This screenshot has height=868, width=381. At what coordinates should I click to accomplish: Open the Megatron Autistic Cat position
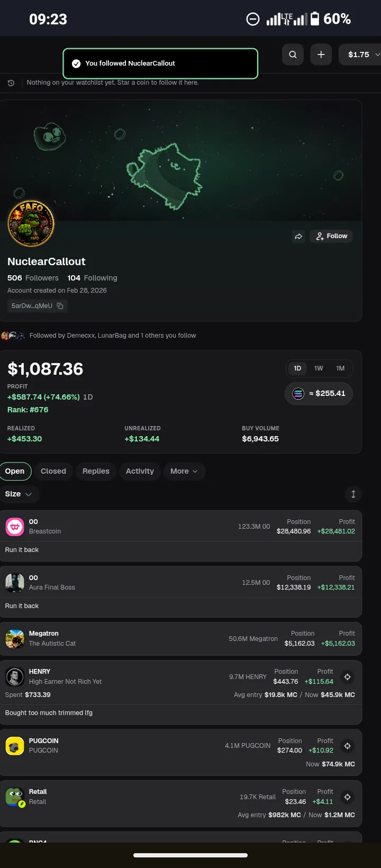[x=180, y=639]
